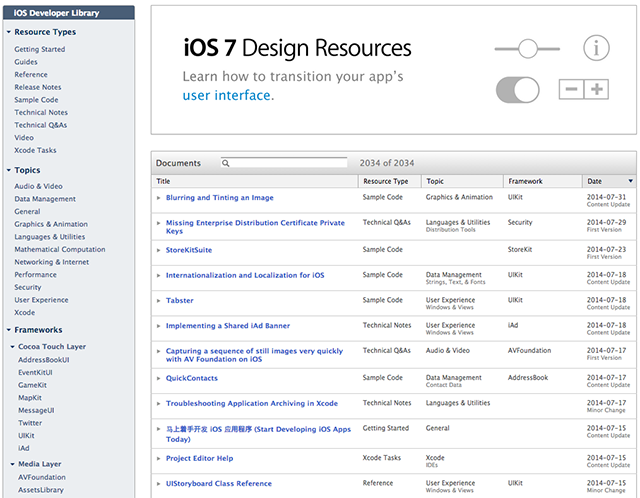Select Release Notes in the sidebar
Screen dimensions: 640x498
(x=38, y=87)
